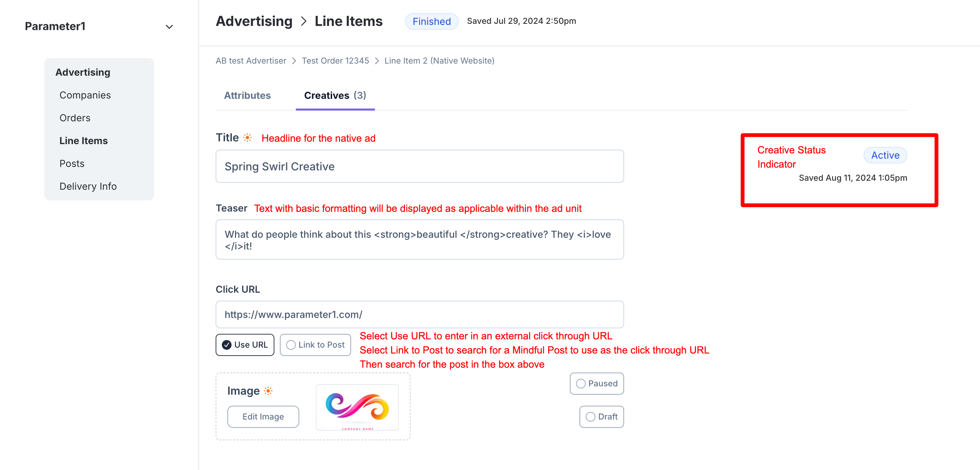Expand the Parameter1 workspace dropdown chevron
The width and height of the screenshot is (980, 470).
(x=169, y=27)
